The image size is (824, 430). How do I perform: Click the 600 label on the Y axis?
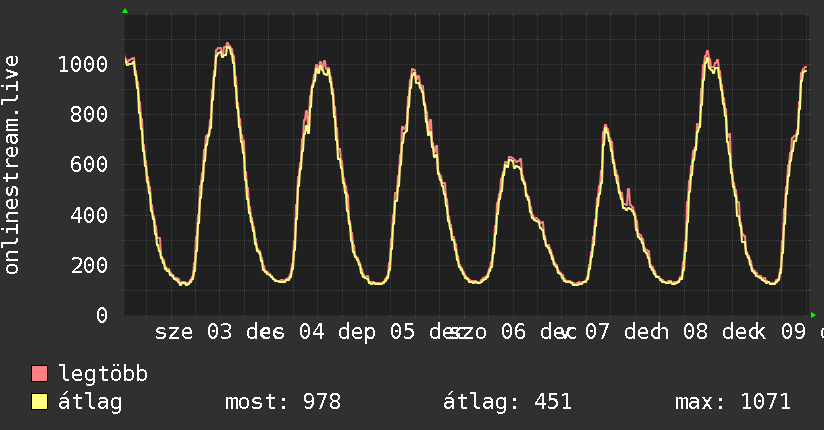tap(90, 165)
